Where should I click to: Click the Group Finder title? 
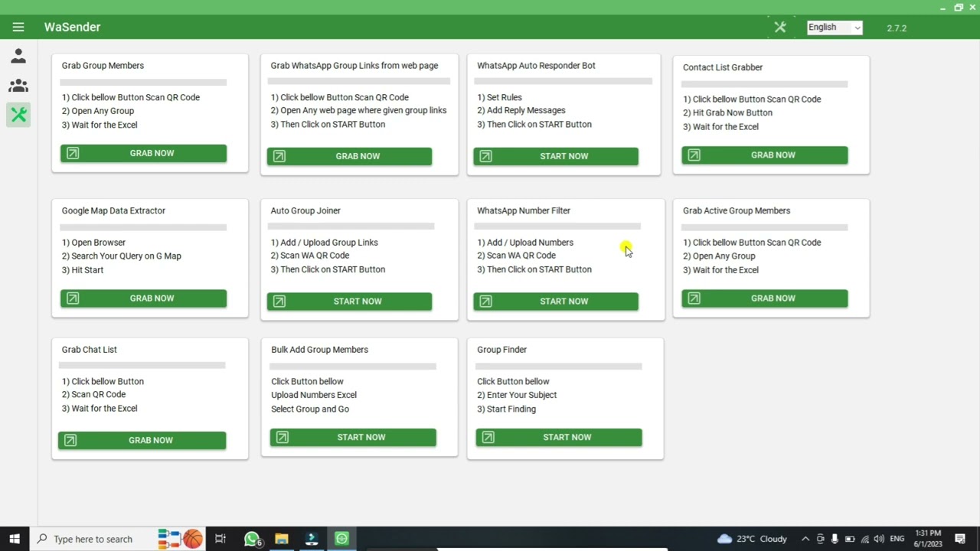click(x=501, y=350)
